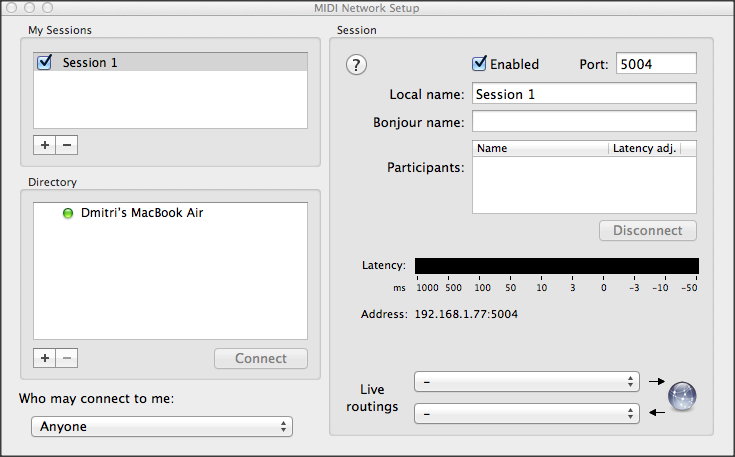
Task: Open the 'Who may connect to me' dropdown
Action: (161, 427)
